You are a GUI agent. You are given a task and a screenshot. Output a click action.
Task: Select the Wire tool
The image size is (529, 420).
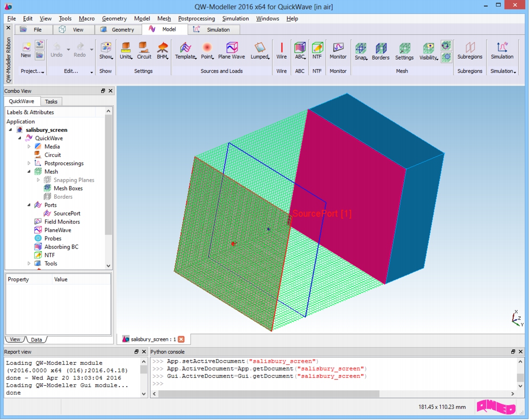[x=281, y=51]
